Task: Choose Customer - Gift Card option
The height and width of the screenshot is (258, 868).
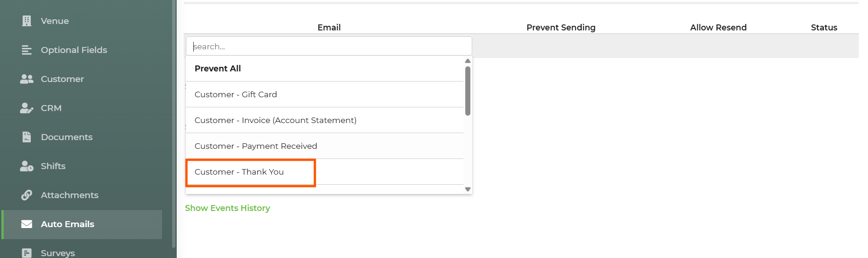Action: [324, 94]
